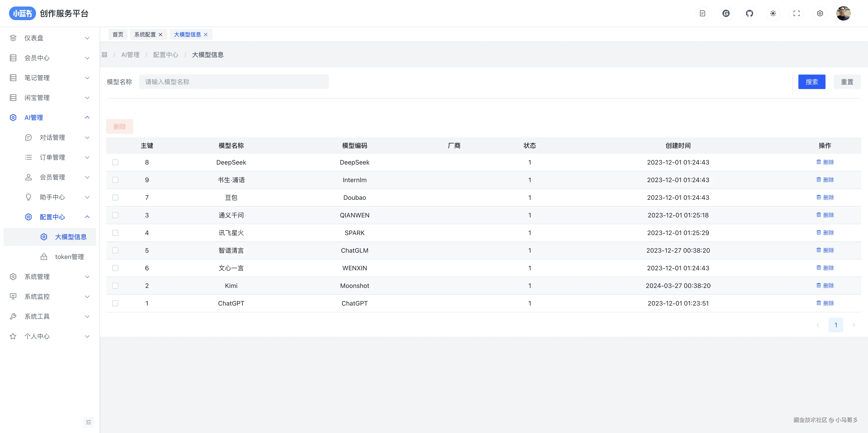
Task: Check the DeepSeek row checkbox
Action: (x=115, y=162)
